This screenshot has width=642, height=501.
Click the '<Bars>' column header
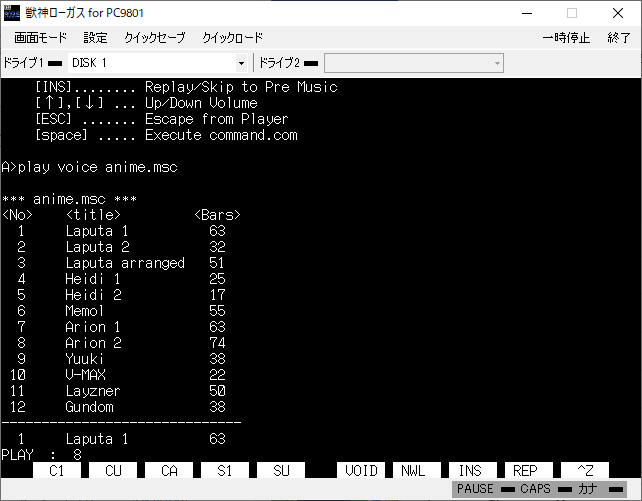click(217, 215)
